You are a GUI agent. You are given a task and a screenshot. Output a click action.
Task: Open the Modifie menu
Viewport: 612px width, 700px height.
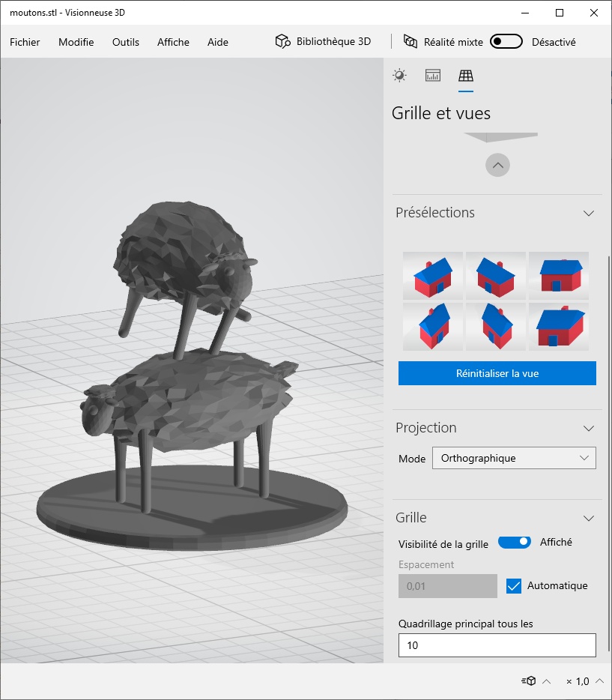(x=76, y=42)
